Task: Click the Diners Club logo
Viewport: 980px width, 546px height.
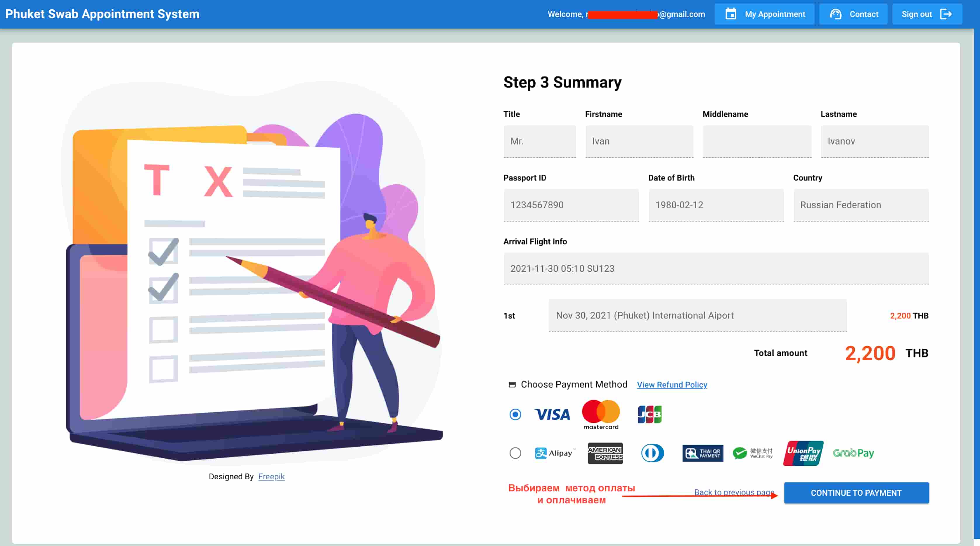Action: (652, 453)
